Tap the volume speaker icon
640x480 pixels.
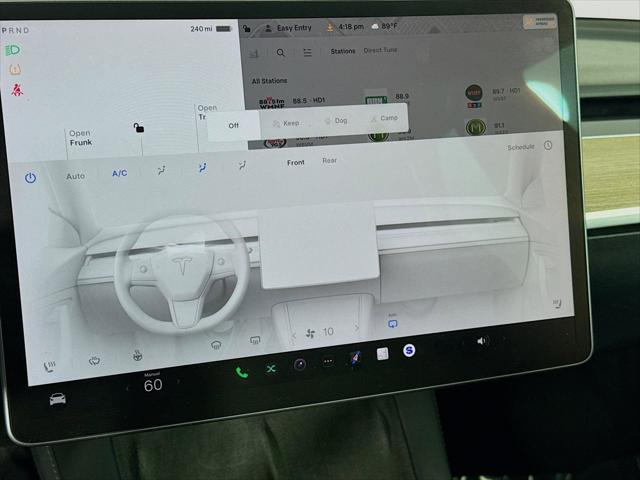(x=482, y=341)
